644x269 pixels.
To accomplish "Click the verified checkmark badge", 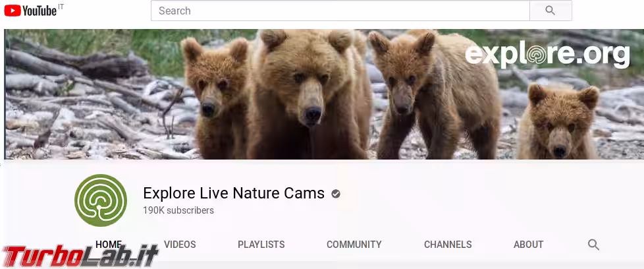I will pyautogui.click(x=336, y=194).
